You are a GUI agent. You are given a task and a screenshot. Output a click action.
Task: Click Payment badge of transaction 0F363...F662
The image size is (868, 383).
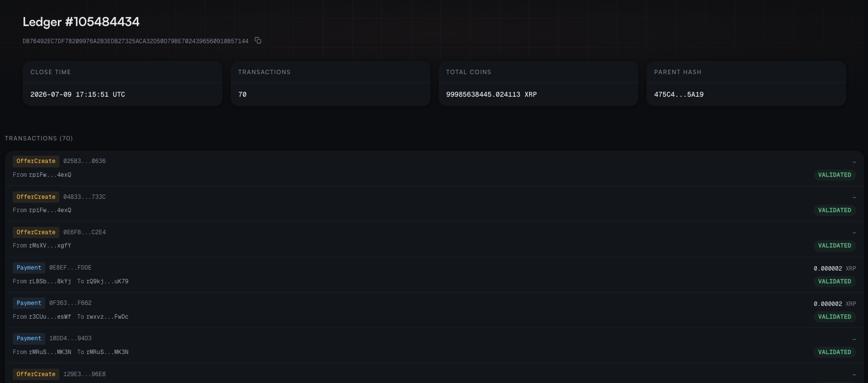(29, 303)
